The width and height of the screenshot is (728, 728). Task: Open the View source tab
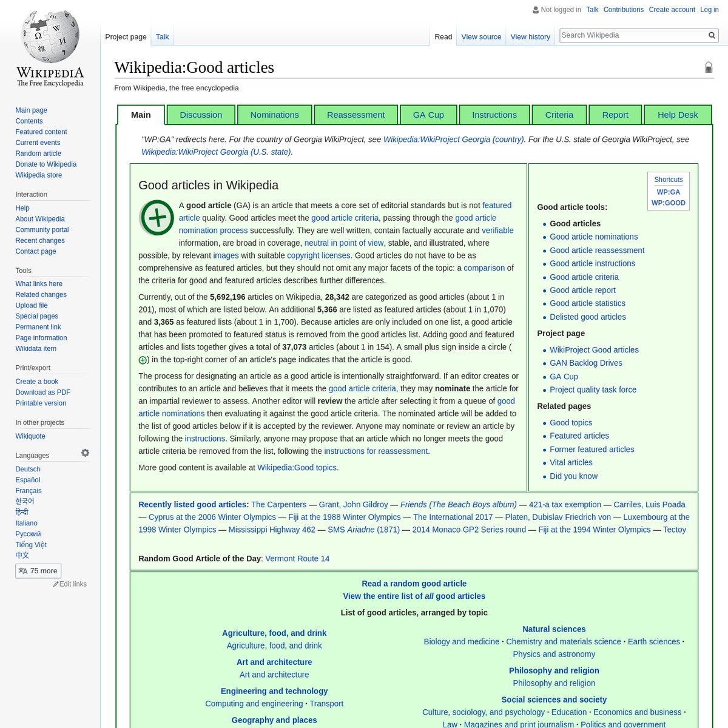[481, 36]
